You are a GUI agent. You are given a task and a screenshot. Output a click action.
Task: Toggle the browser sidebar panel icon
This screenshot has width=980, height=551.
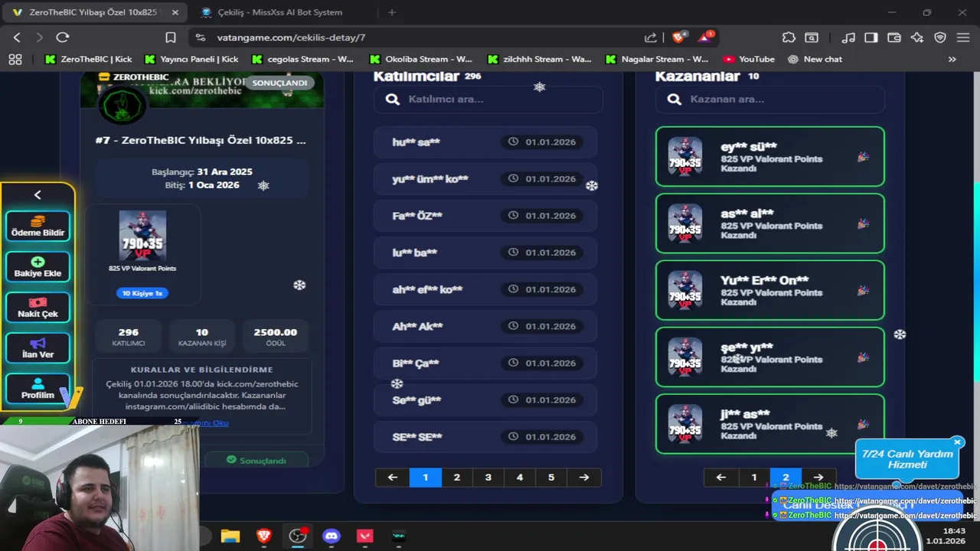coord(871,37)
